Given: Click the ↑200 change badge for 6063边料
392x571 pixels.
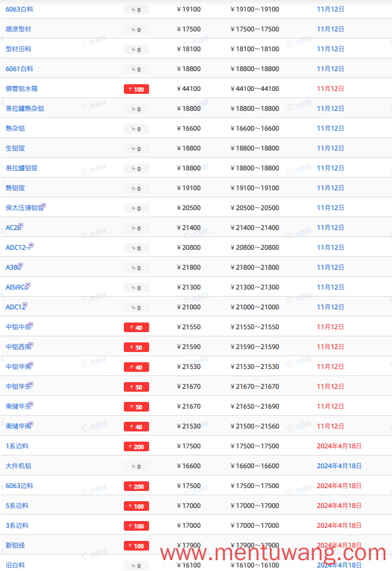Looking at the screenshot, I should [136, 486].
